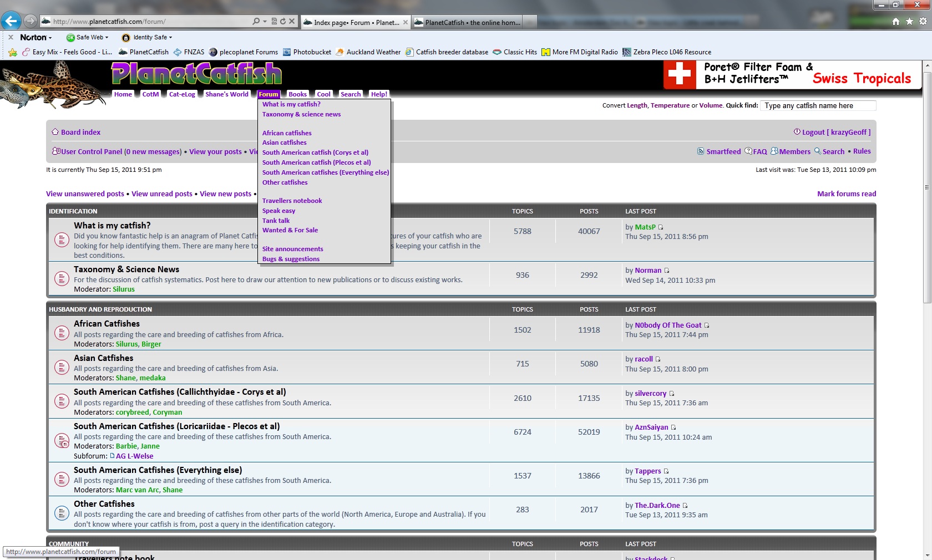Click the browser Back arrow button
Image resolution: width=932 pixels, height=560 pixels.
pyautogui.click(x=11, y=21)
